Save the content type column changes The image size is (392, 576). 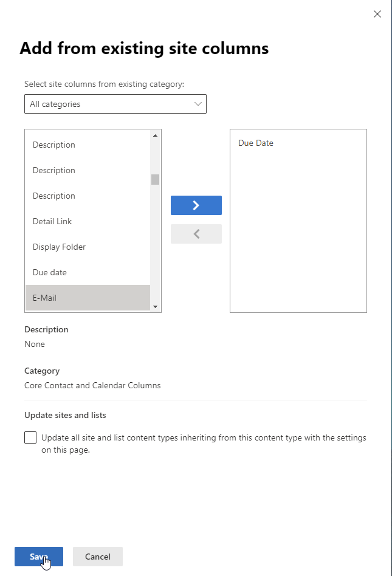click(x=38, y=556)
